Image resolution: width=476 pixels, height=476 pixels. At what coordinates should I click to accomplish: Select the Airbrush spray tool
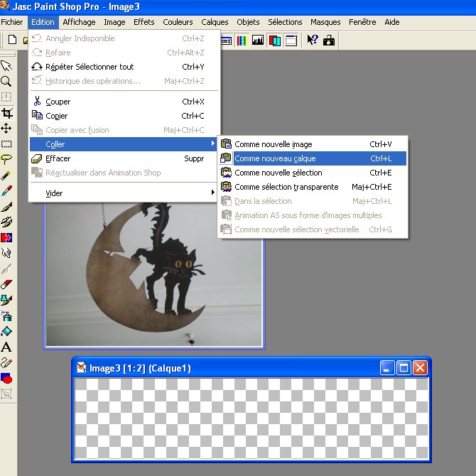6,315
